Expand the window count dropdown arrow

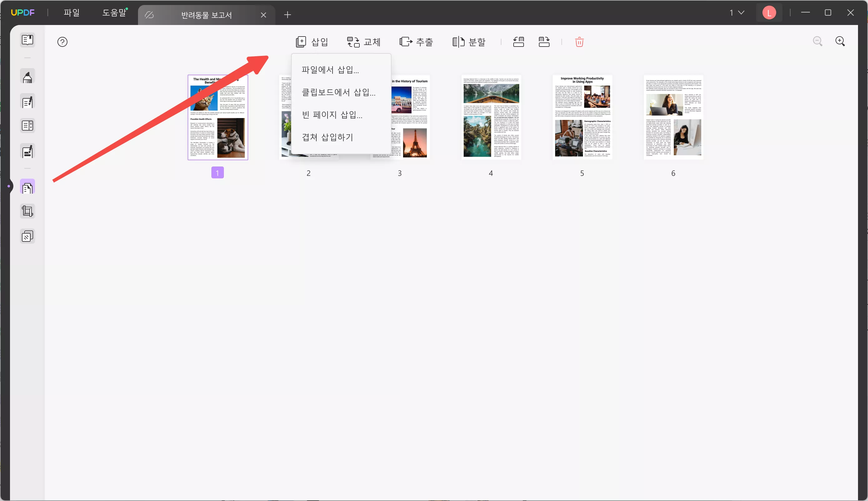741,13
